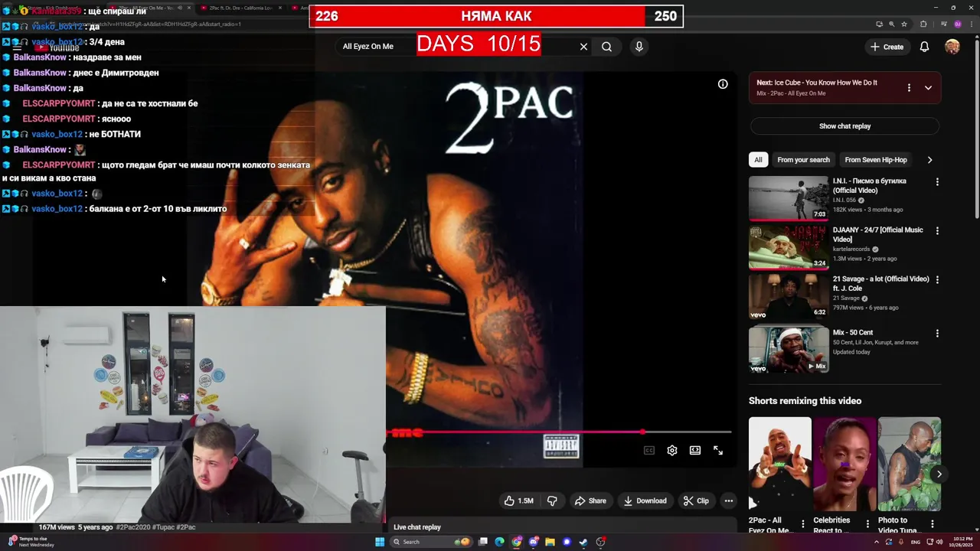This screenshot has width=980, height=551.
Task: Show hidden system tray icons chevron
Action: click(x=877, y=542)
